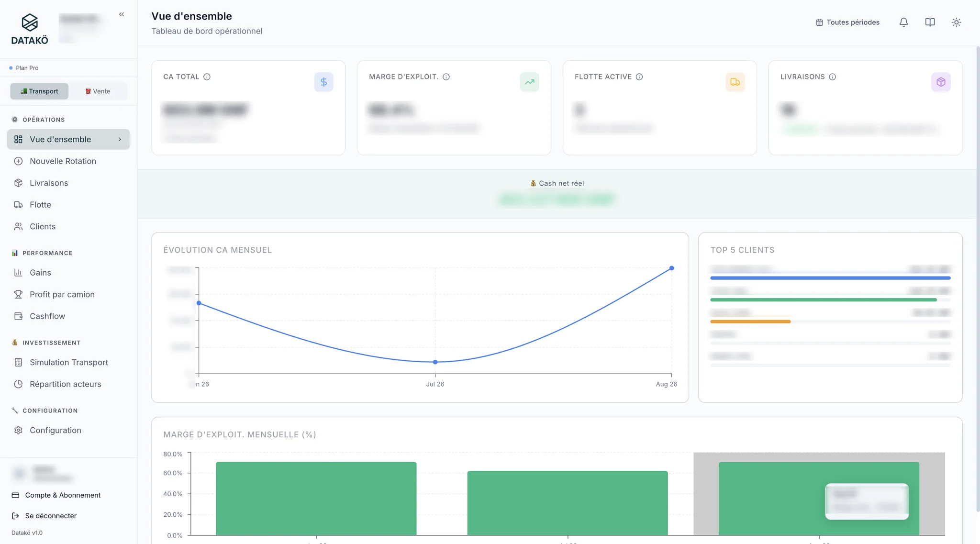
Task: Click the ÉVOLUTION CA MENSUEL heading
Action: 217,250
